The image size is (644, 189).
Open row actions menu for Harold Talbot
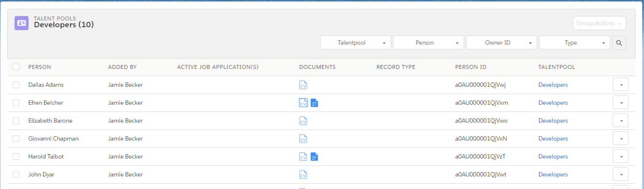pyautogui.click(x=620, y=157)
